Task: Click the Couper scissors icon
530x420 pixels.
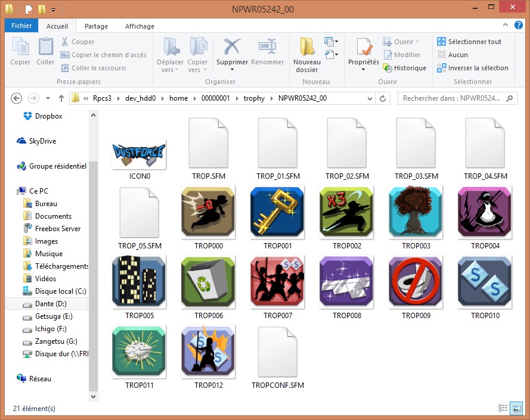Action: pos(64,42)
